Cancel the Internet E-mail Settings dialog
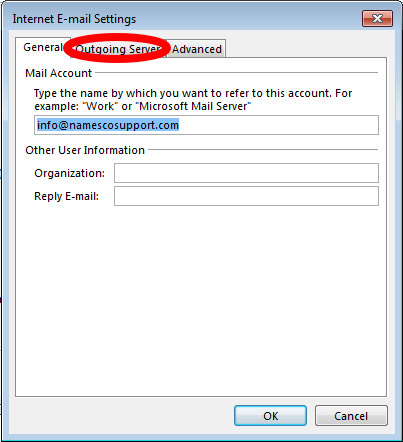The height and width of the screenshot is (442, 403). pyautogui.click(x=351, y=416)
